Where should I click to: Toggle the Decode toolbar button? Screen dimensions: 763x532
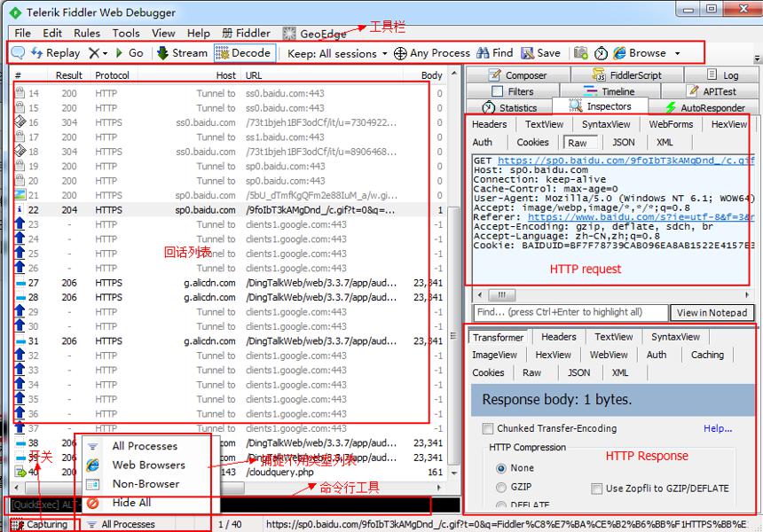tap(245, 53)
